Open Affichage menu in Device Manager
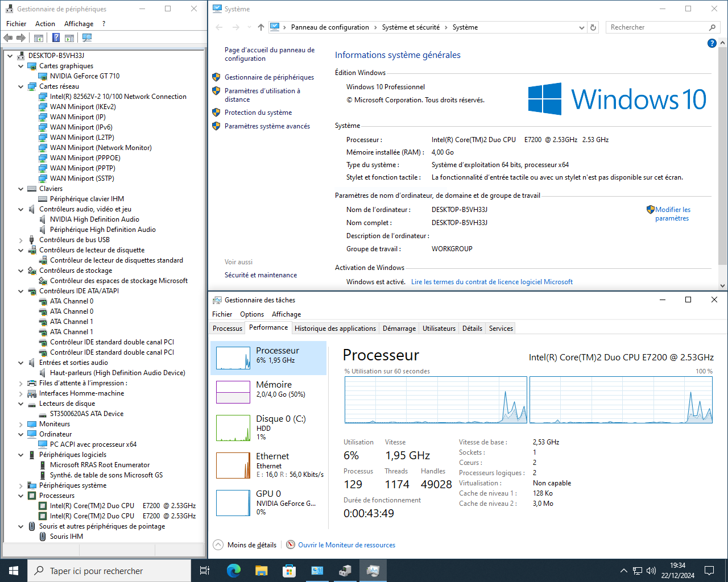 [78, 24]
